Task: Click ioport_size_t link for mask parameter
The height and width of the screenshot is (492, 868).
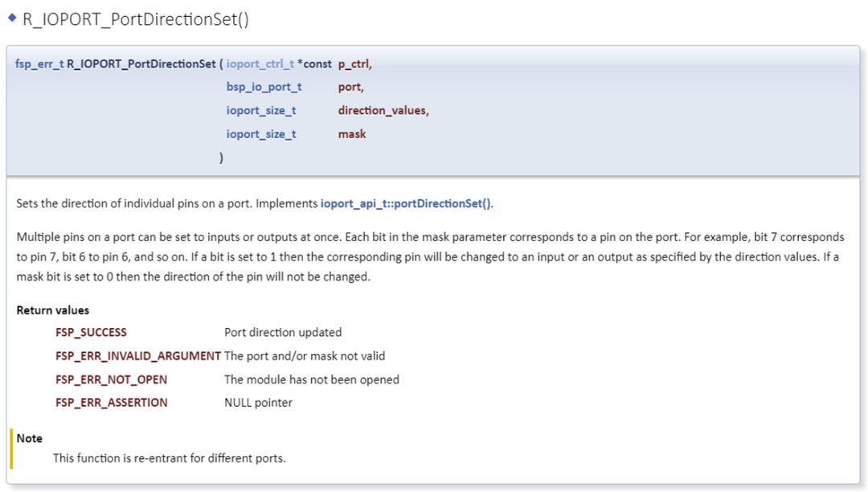Action: [x=261, y=134]
